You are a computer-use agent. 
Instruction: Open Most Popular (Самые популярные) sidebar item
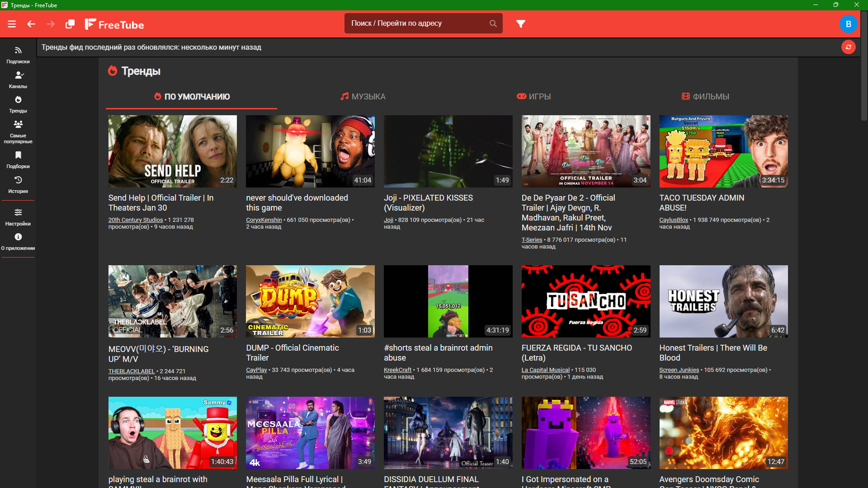tap(18, 131)
